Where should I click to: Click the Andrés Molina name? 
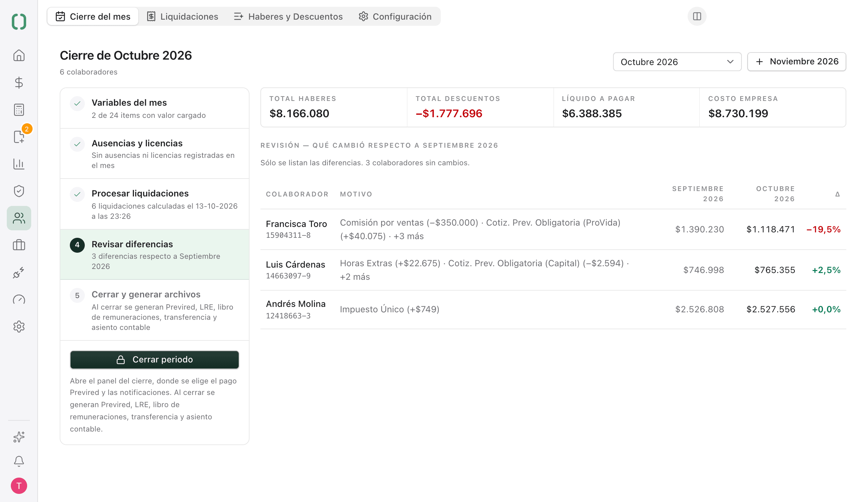[296, 304]
